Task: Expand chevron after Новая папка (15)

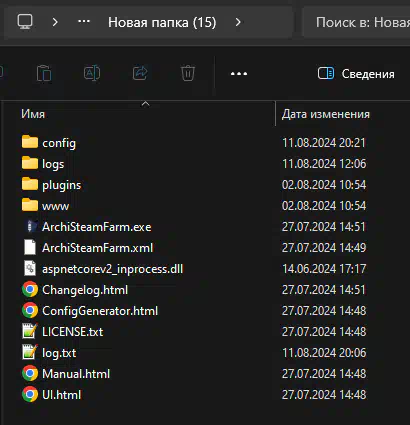Action: [238, 22]
